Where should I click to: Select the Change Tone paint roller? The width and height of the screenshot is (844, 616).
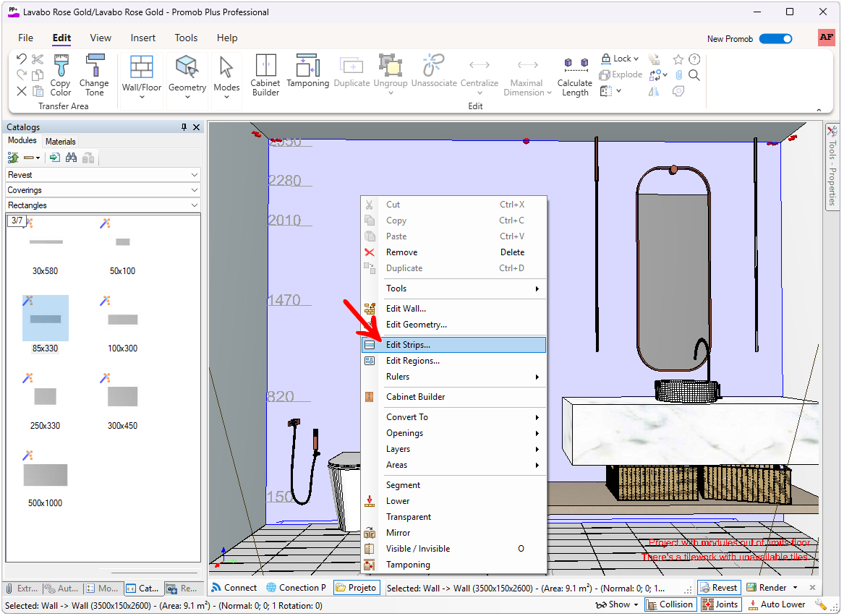pos(94,74)
